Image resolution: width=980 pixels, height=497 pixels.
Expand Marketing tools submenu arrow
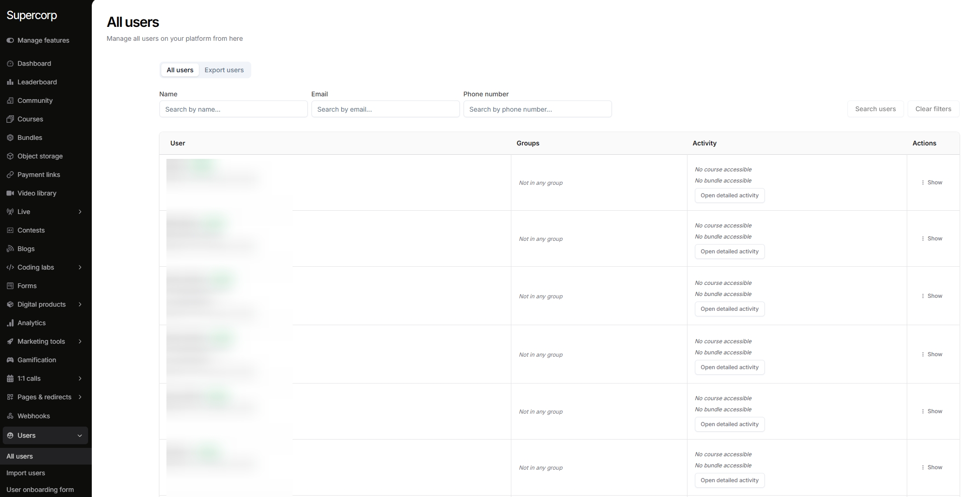[x=80, y=341]
